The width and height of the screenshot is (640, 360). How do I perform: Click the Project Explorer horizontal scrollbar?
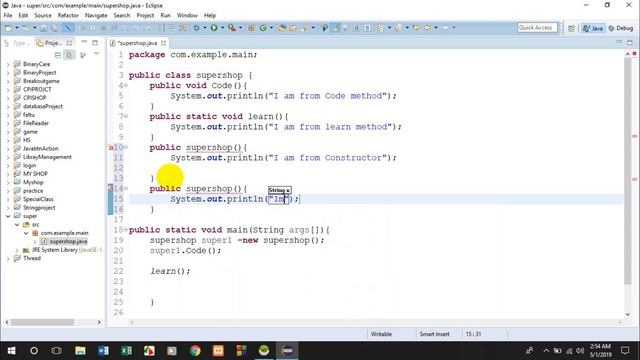point(42,322)
